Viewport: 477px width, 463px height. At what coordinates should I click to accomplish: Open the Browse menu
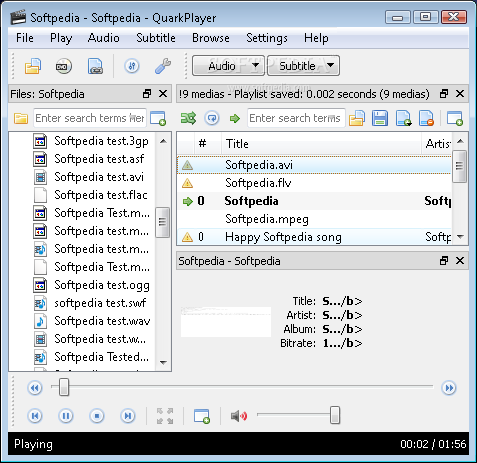[x=211, y=38]
